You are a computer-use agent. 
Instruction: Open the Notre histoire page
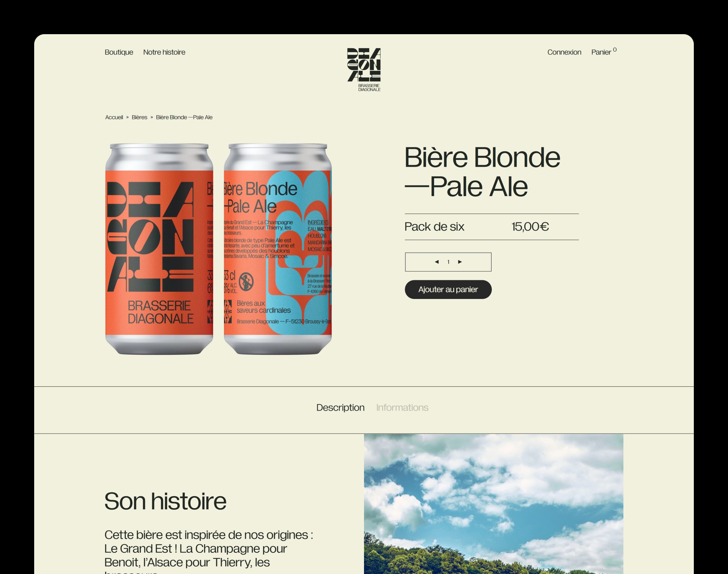[164, 52]
